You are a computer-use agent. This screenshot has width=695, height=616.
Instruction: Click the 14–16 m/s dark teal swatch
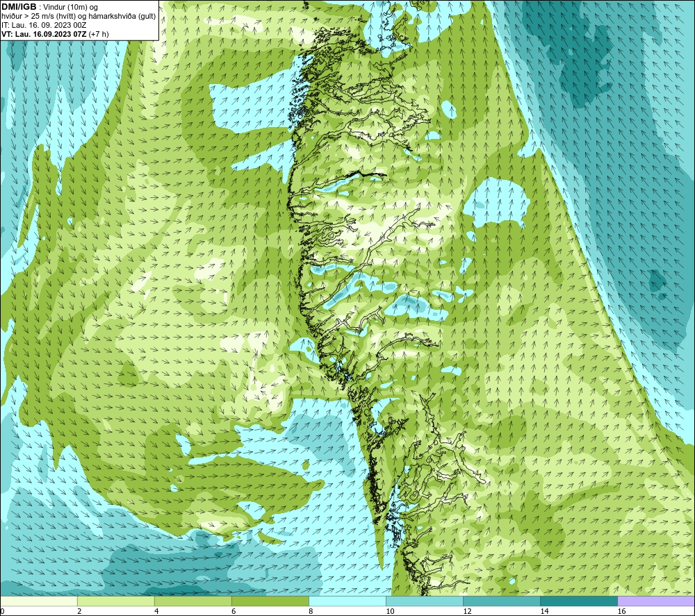point(578,601)
